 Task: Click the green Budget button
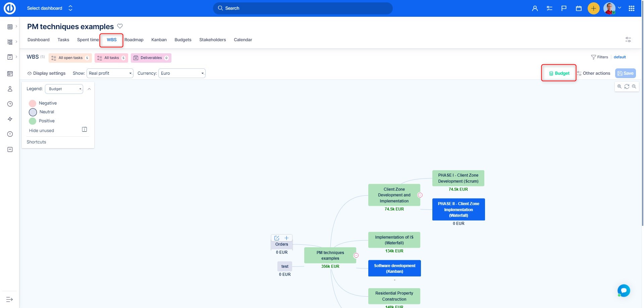(x=559, y=73)
